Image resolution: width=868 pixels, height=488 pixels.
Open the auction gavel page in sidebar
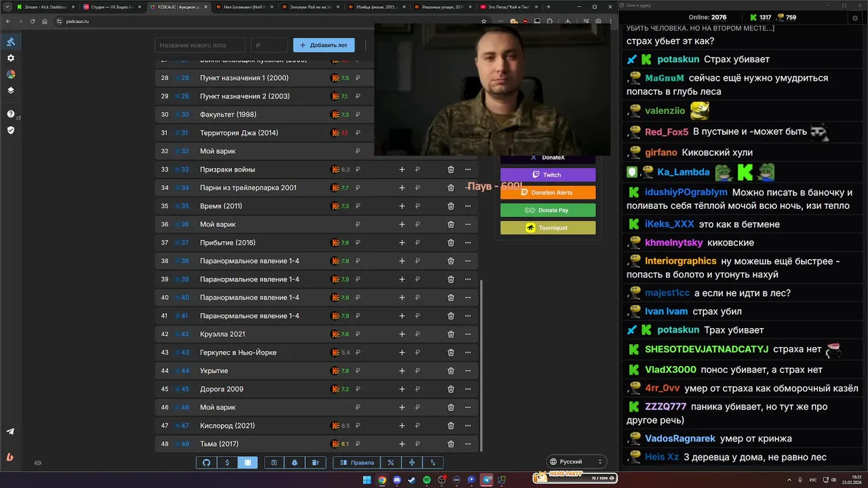click(11, 42)
